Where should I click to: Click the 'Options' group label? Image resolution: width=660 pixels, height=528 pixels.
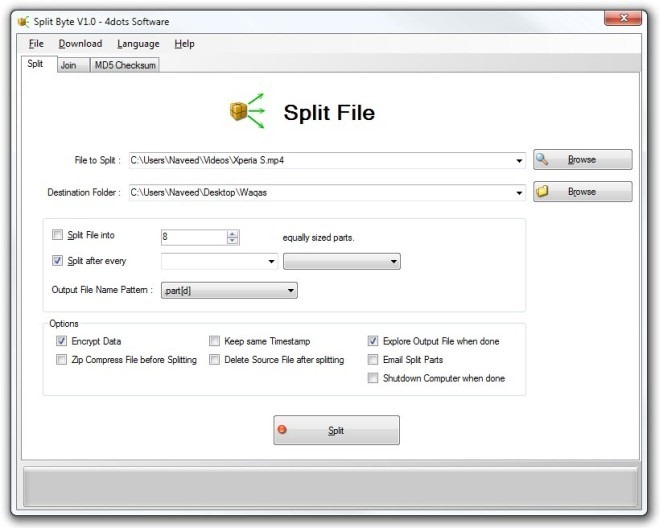tap(64, 323)
